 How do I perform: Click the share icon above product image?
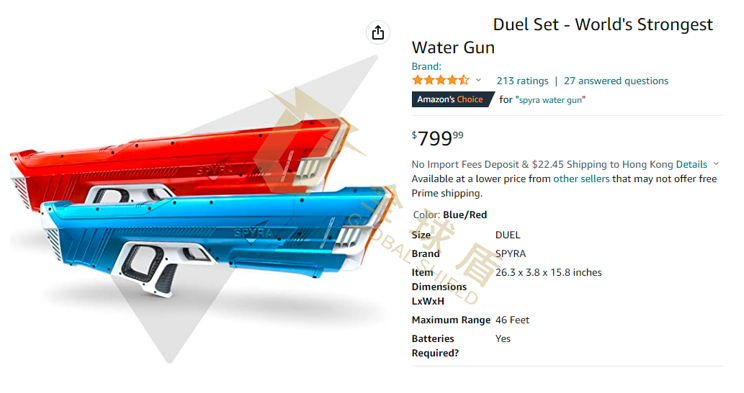378,33
